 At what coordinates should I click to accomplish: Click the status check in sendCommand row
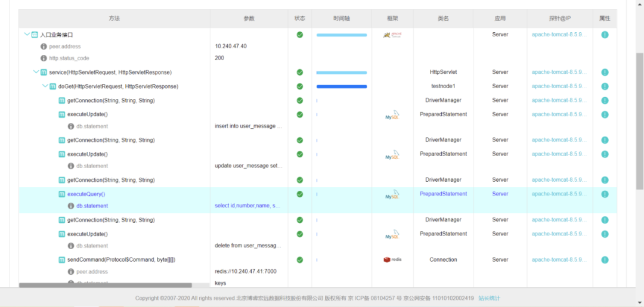[300, 259]
